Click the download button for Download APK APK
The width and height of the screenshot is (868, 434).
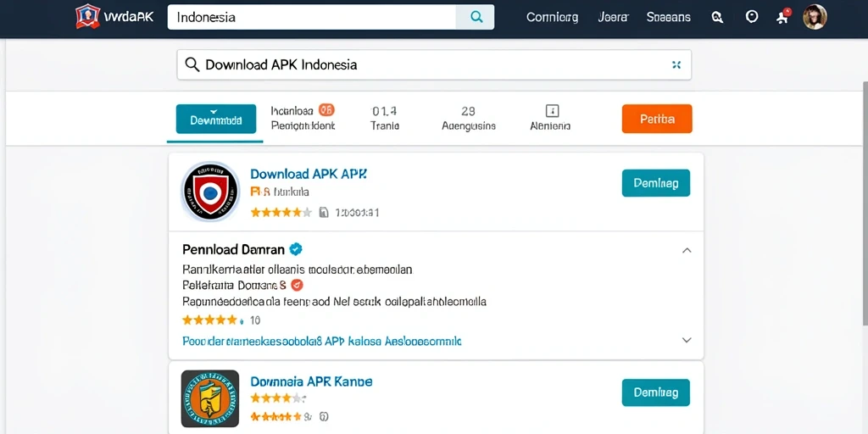coord(656,183)
